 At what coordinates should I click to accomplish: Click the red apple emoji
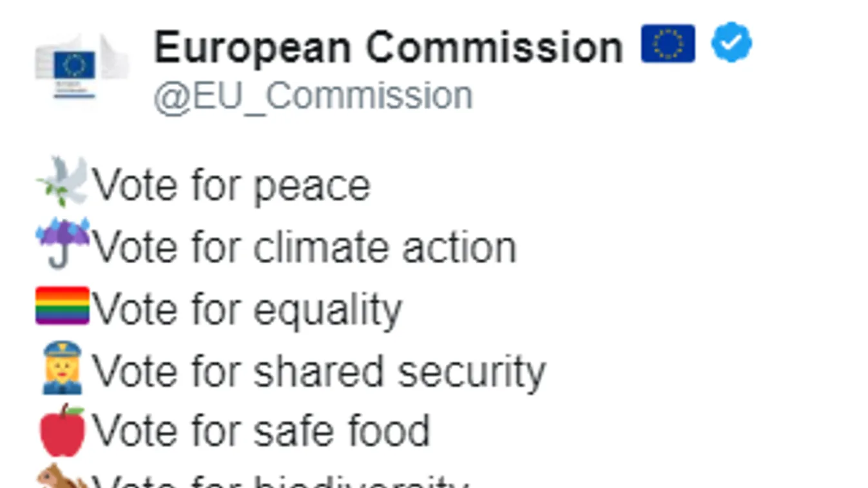(x=63, y=429)
